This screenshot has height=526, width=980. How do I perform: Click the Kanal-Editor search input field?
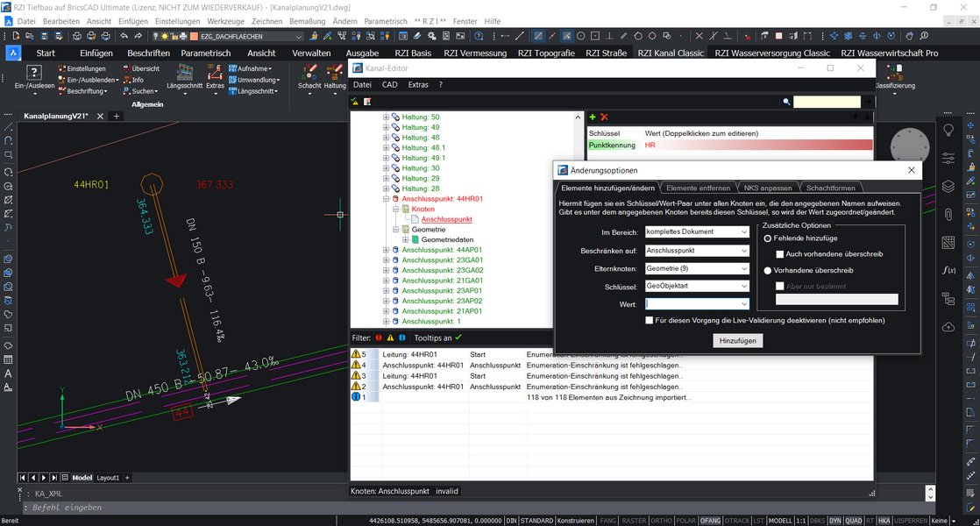tap(827, 102)
